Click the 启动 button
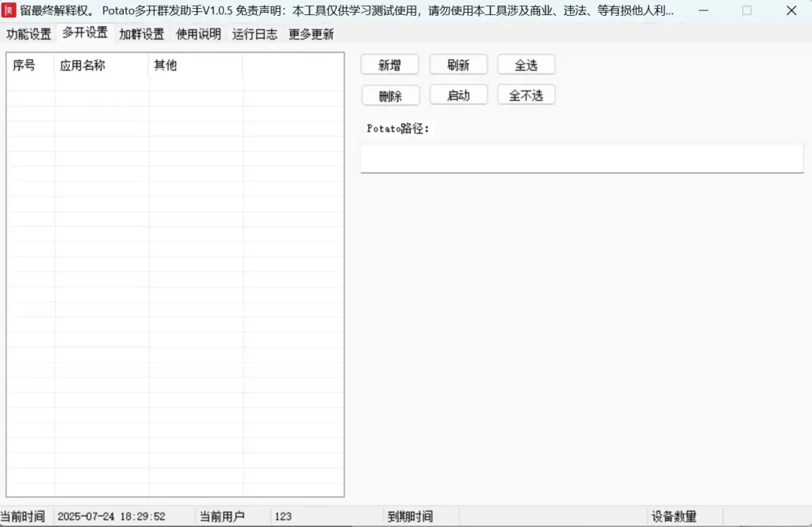This screenshot has height=527, width=812. click(x=458, y=95)
